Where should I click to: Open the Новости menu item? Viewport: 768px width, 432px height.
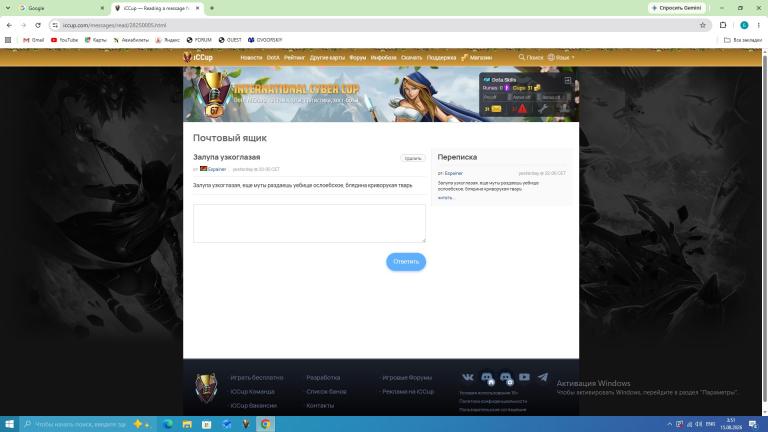pyautogui.click(x=251, y=58)
